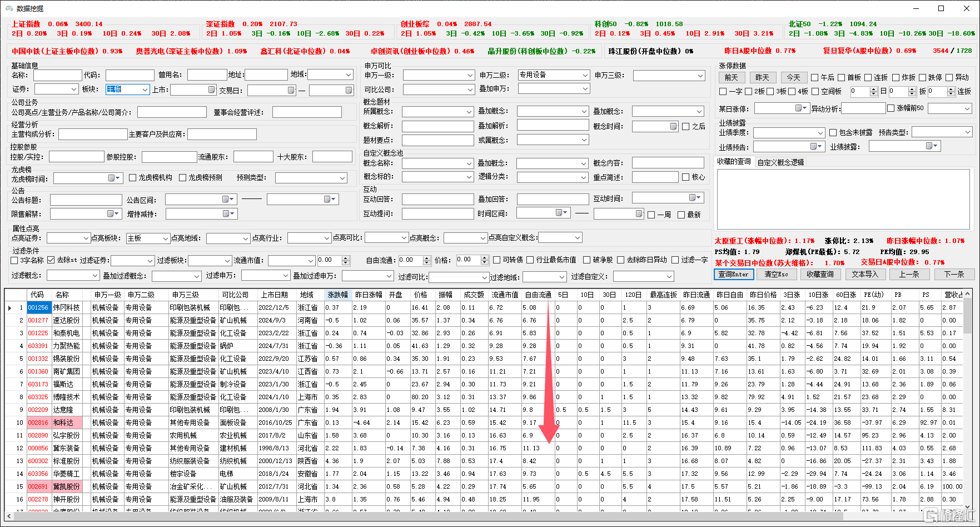Click the 名称 input field
This screenshot has height=527, width=980.
(x=58, y=75)
